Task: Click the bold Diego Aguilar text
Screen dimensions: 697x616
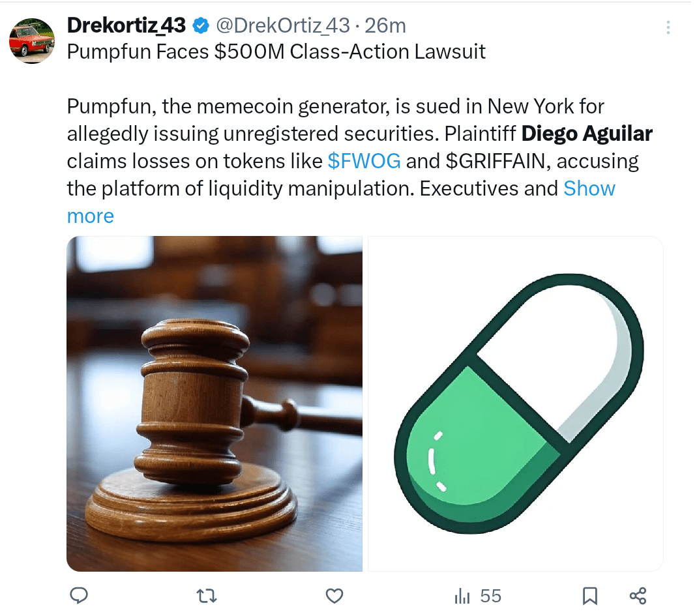Action: click(587, 134)
